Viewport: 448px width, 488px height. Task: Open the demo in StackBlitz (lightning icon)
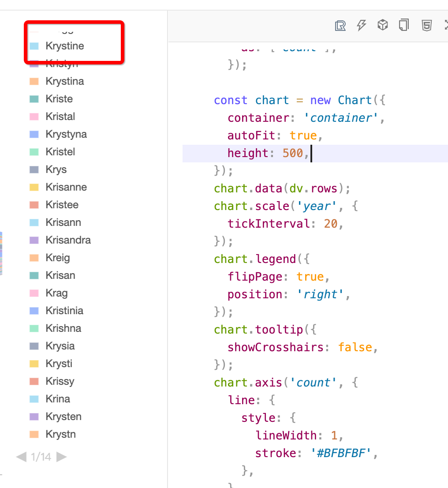click(x=361, y=25)
